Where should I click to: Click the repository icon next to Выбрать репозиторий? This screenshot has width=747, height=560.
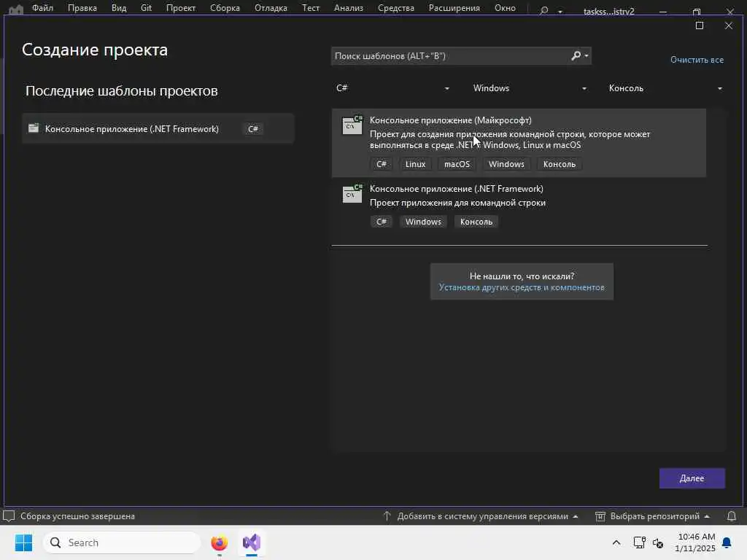(600, 516)
